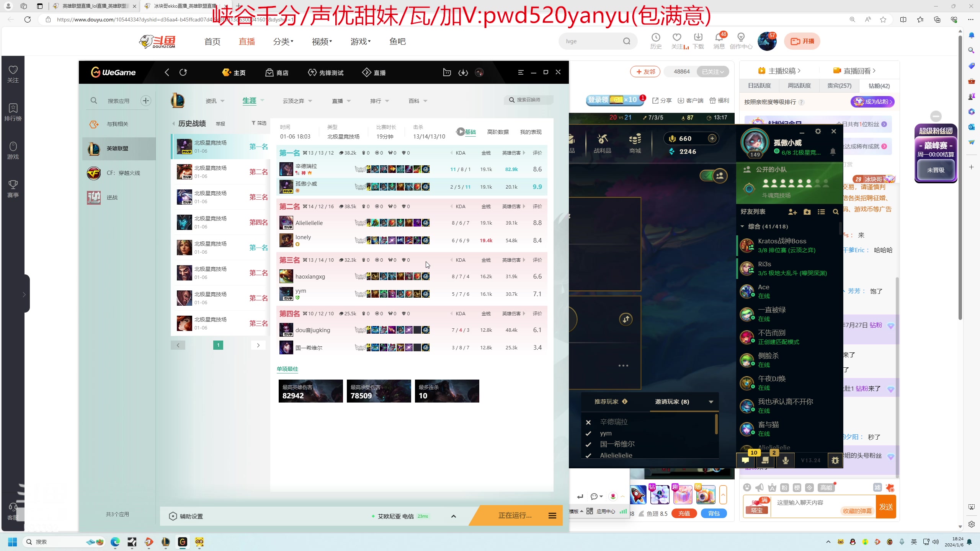Go to next page of match history
Image resolution: width=980 pixels, height=551 pixels.
pyautogui.click(x=258, y=345)
